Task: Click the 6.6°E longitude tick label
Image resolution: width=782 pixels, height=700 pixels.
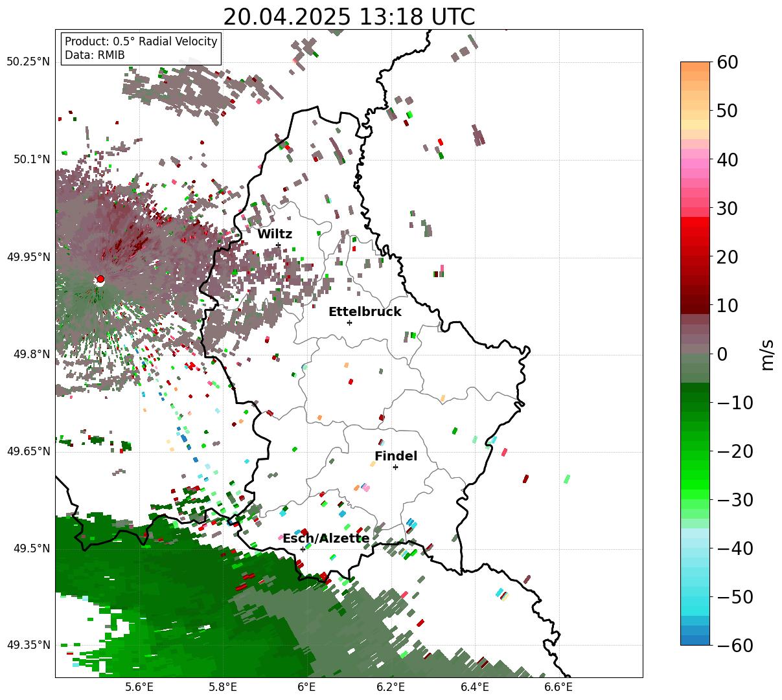Action: 558,688
